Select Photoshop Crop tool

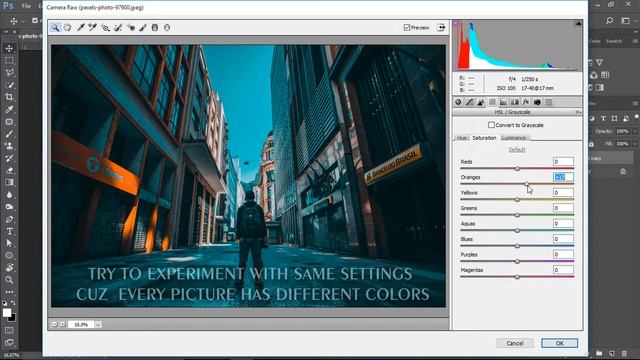pyautogui.click(x=9, y=97)
